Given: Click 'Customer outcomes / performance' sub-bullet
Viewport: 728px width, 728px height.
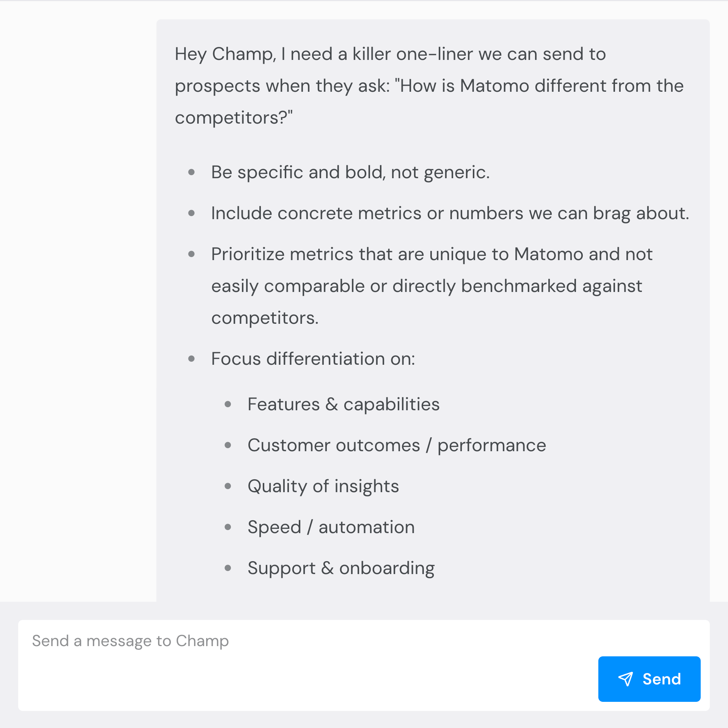Looking at the screenshot, I should (x=397, y=446).
